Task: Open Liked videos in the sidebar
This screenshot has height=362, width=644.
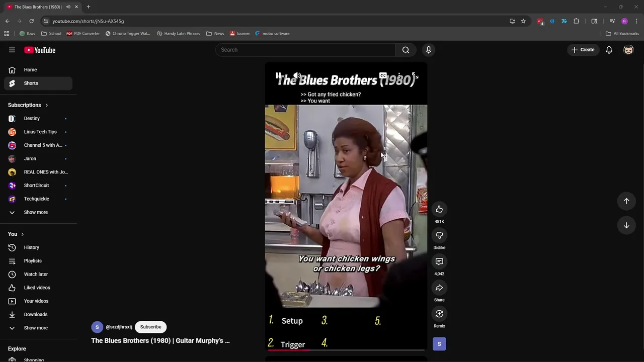Action: (38, 288)
